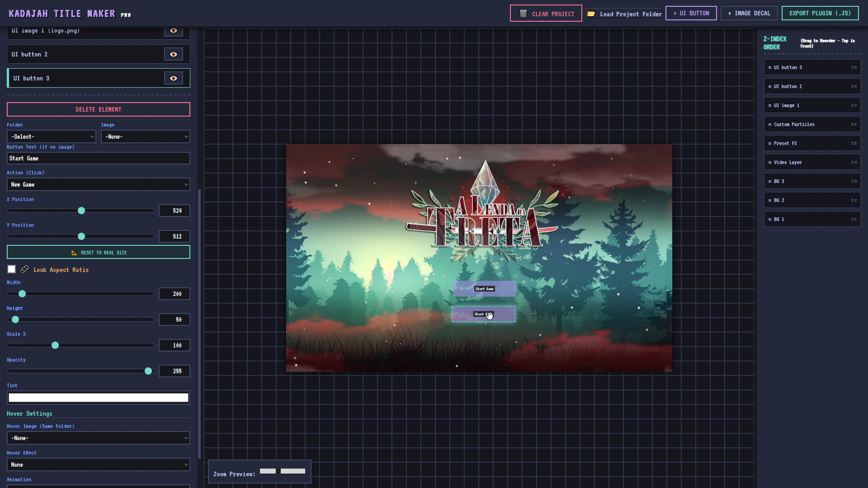Grab the drag handle for BG 1 layer
Screen dimensions: 868x488
coord(770,219)
